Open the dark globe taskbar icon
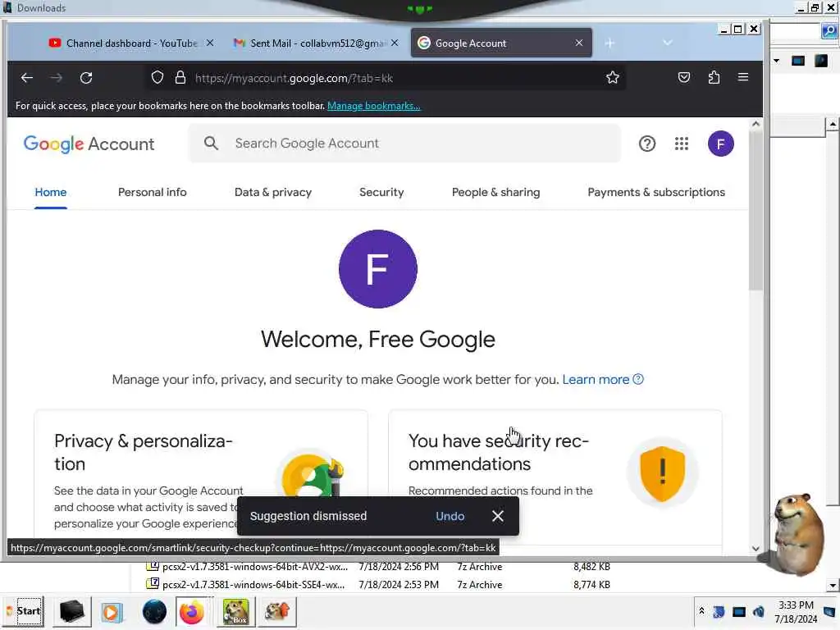Viewport: 840px width, 630px height. [x=154, y=611]
